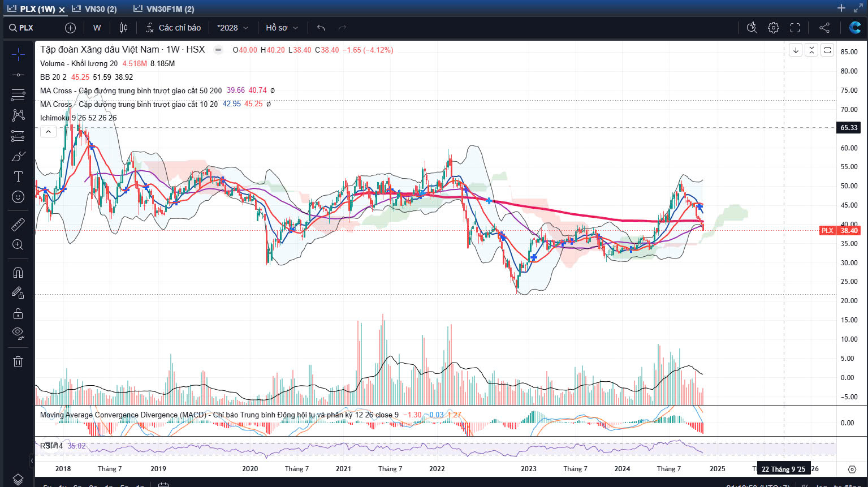This screenshot has width=868, height=487.
Task: Select the brush drawing tool
Action: [18, 156]
